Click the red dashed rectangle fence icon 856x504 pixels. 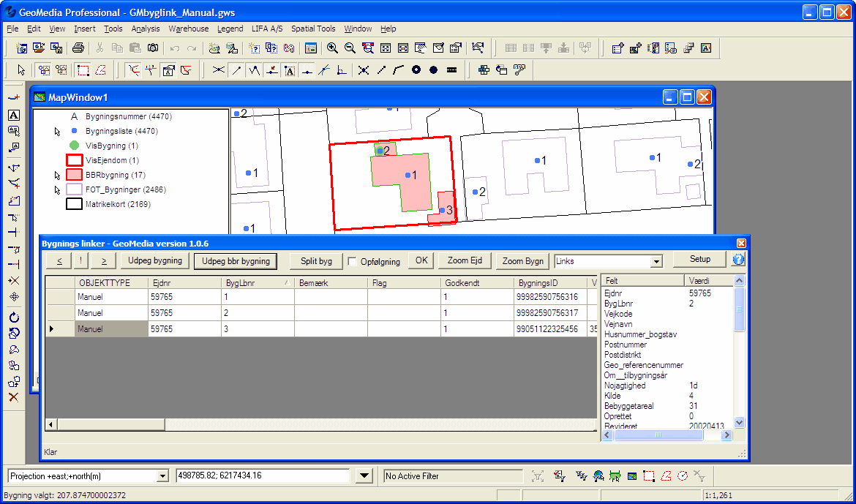(x=83, y=70)
